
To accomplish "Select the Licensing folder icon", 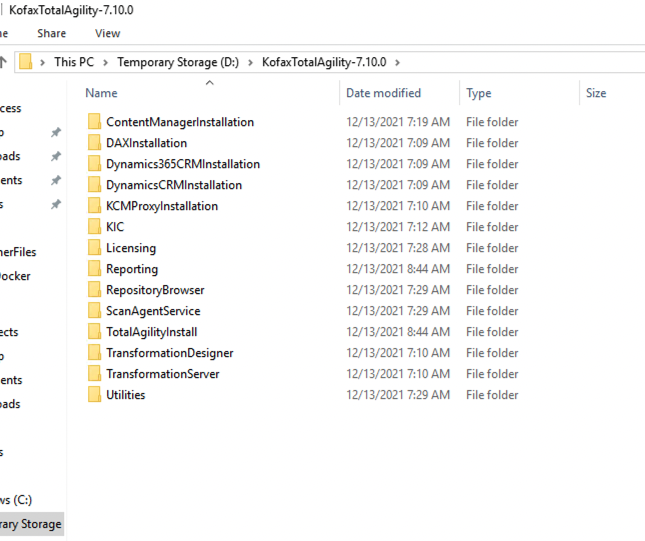I will (x=94, y=248).
